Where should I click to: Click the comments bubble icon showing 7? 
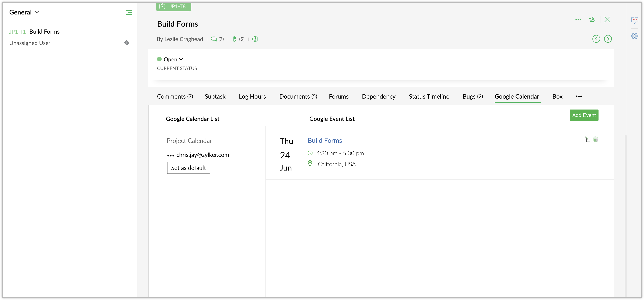214,39
